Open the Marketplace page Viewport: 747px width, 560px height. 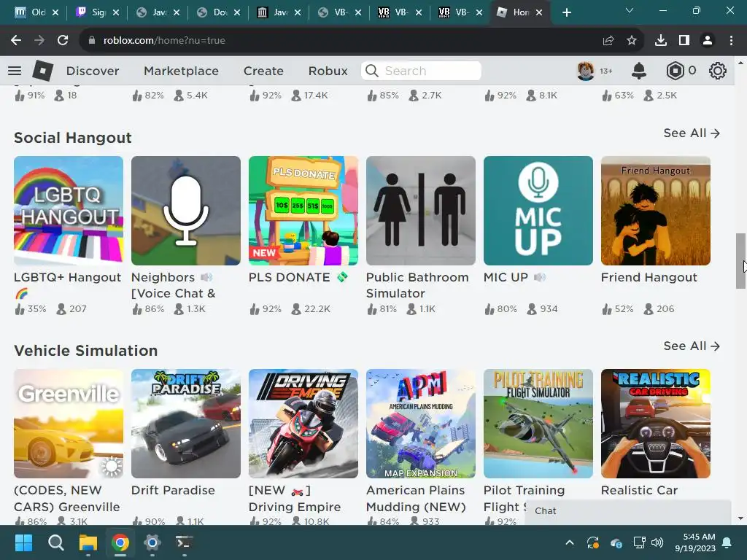(x=181, y=71)
